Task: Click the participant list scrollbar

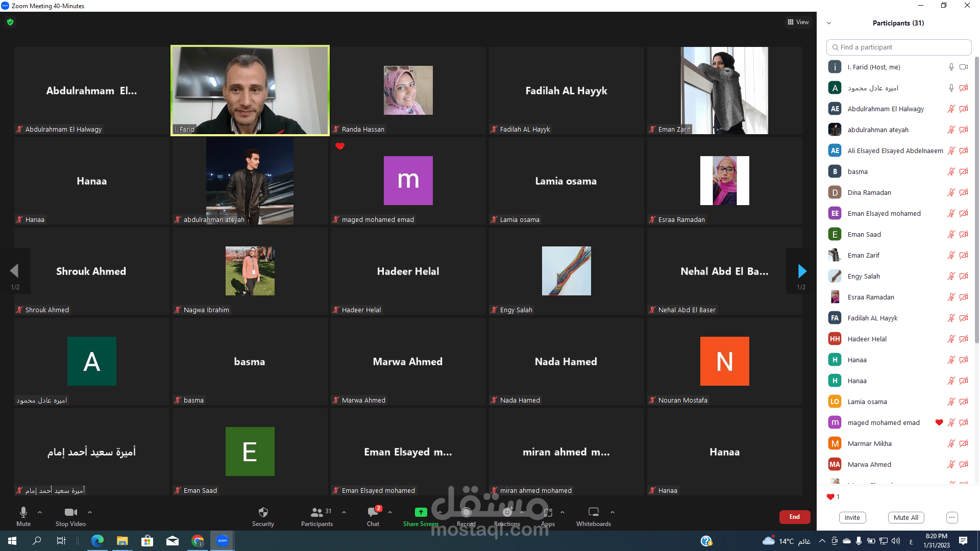Action: click(977, 199)
